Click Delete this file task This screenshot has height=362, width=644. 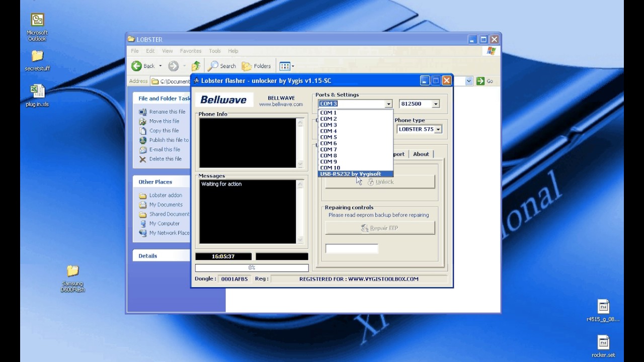coord(160,159)
